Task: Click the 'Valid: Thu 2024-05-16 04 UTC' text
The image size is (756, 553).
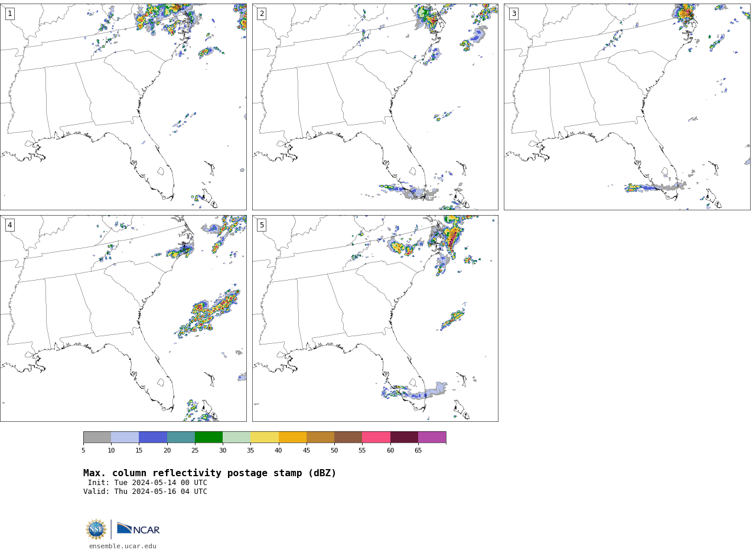Action: point(145,492)
